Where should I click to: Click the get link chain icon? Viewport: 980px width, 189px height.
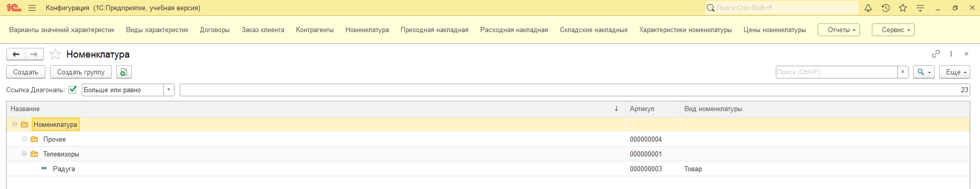[x=936, y=53]
